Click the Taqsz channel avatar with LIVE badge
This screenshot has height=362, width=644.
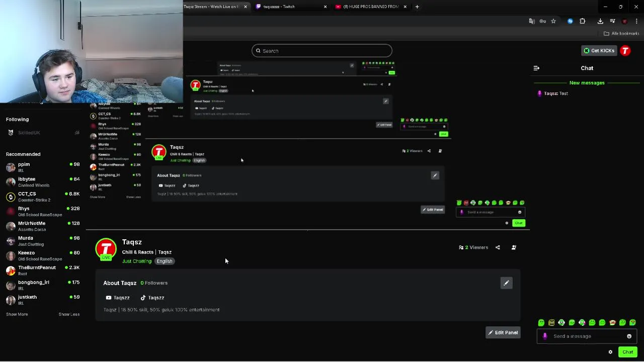point(106,249)
